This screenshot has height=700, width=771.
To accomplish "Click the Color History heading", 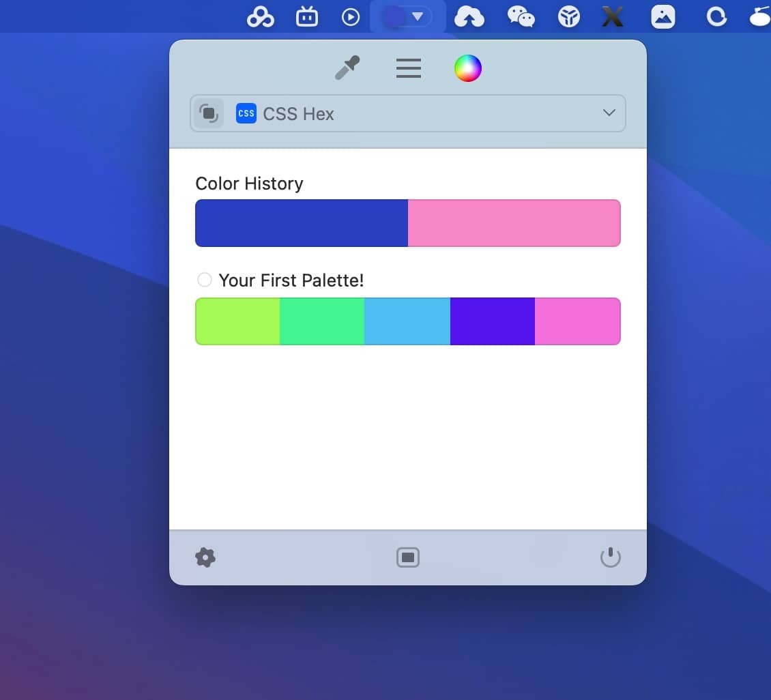I will pyautogui.click(x=249, y=184).
